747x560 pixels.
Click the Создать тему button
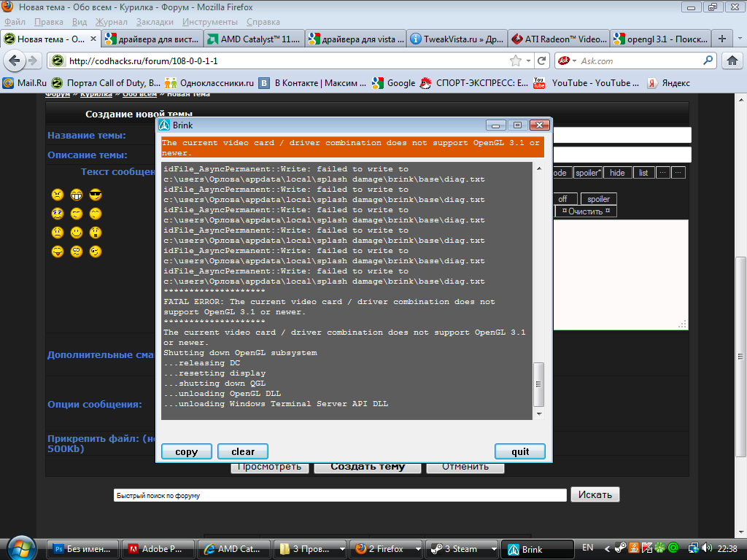point(368,467)
